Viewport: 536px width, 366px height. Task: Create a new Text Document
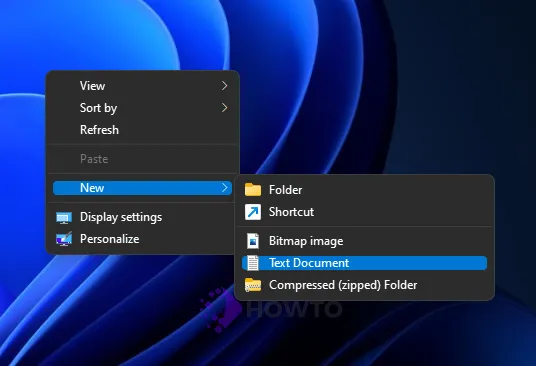[364, 263]
